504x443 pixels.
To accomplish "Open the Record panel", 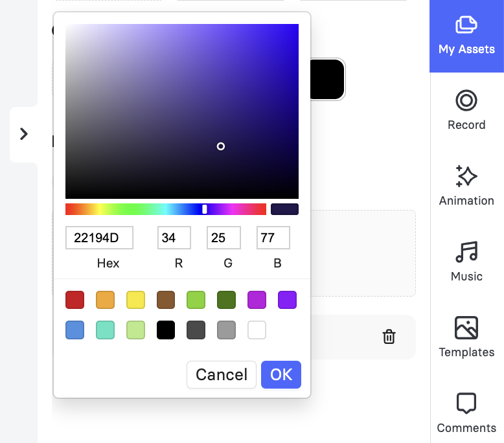I will click(x=466, y=110).
